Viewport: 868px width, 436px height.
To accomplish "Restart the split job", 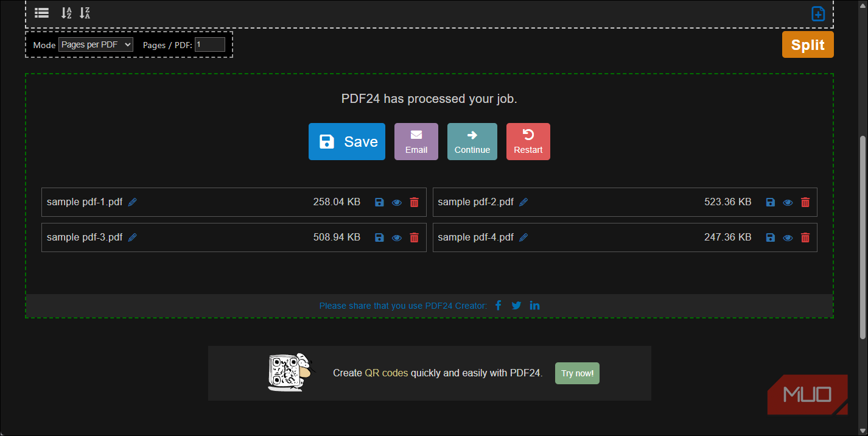I will click(528, 141).
